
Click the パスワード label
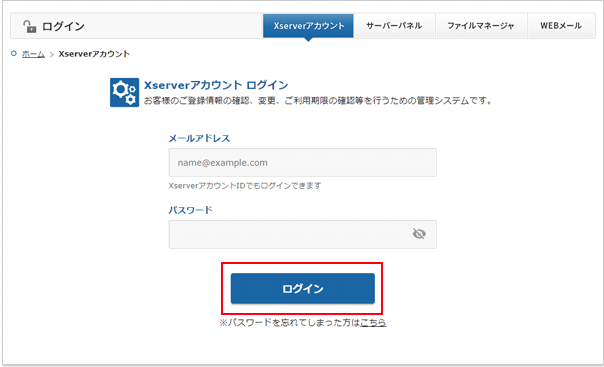191,210
